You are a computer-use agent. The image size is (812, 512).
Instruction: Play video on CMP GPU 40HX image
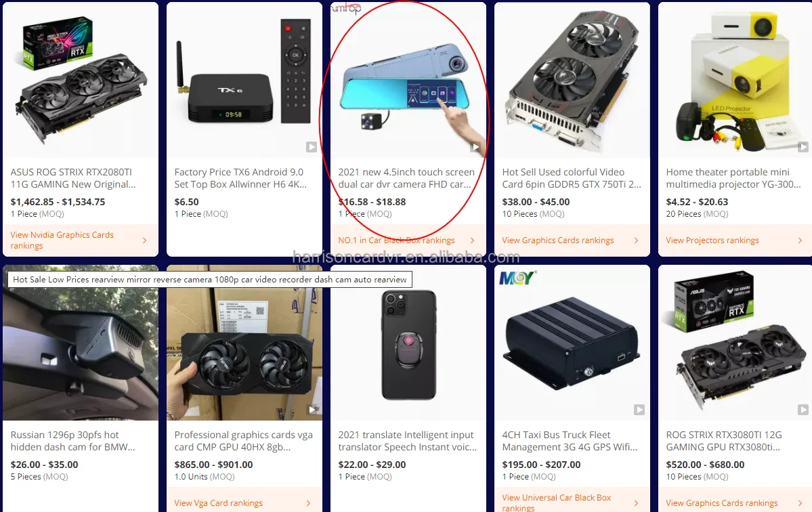click(312, 410)
